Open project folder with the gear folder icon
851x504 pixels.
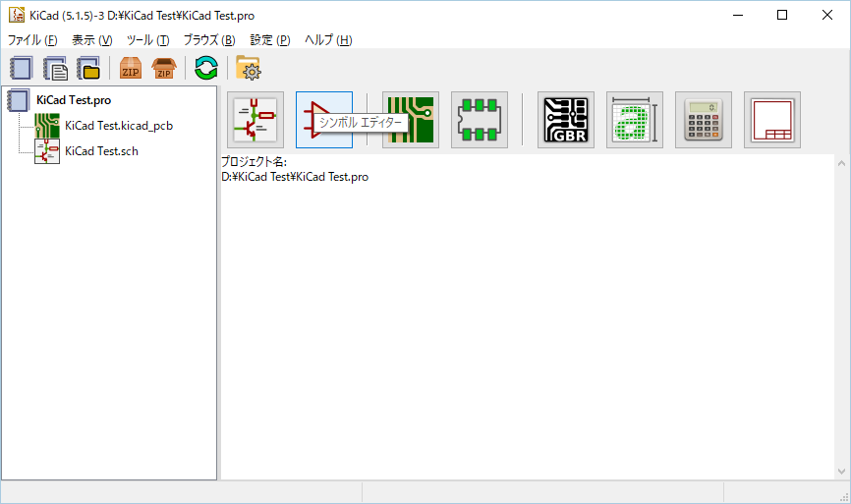pos(248,69)
